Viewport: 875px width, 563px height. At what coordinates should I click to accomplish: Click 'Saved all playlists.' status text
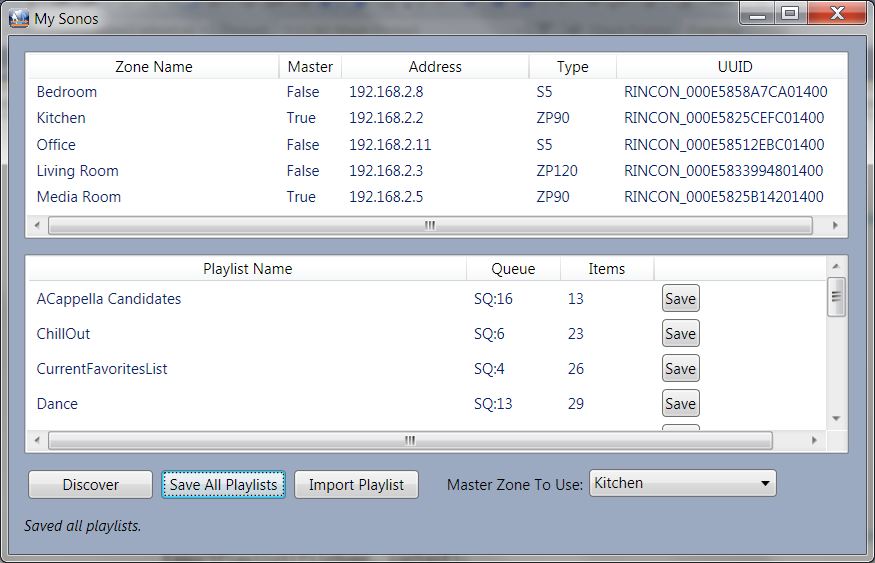pyautogui.click(x=83, y=526)
